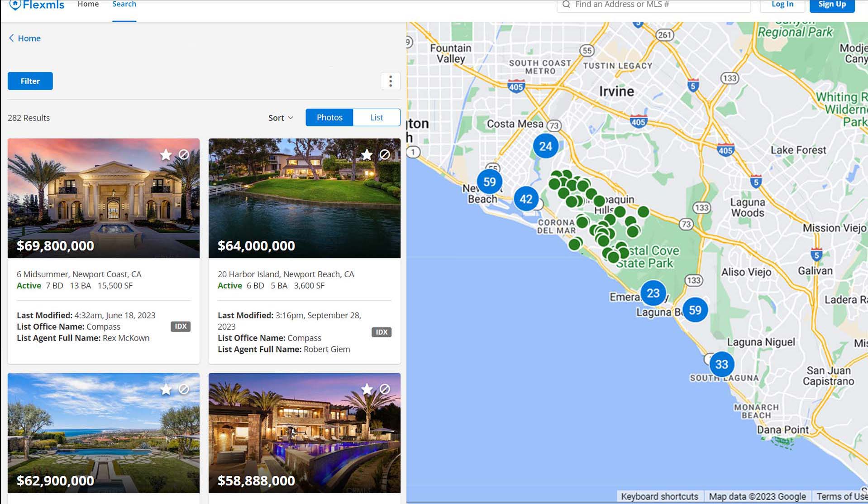The image size is (868, 504).
Task: Click the Flexmls home logo icon
Action: coord(17,5)
